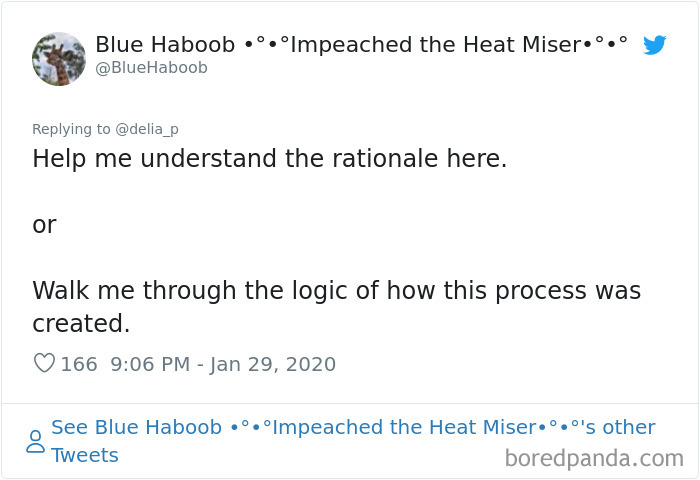Open the @delia_p mention link
The width and height of the screenshot is (700, 480).
(x=146, y=129)
